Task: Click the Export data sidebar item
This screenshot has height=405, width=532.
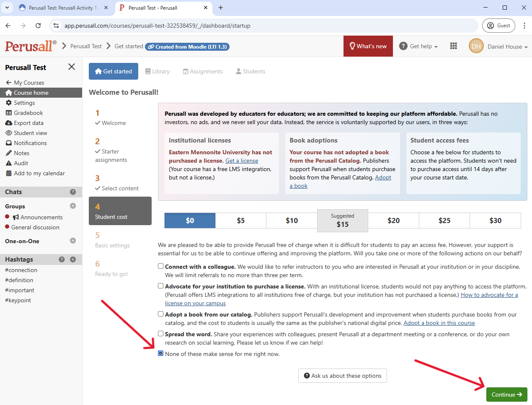Action: (x=28, y=123)
